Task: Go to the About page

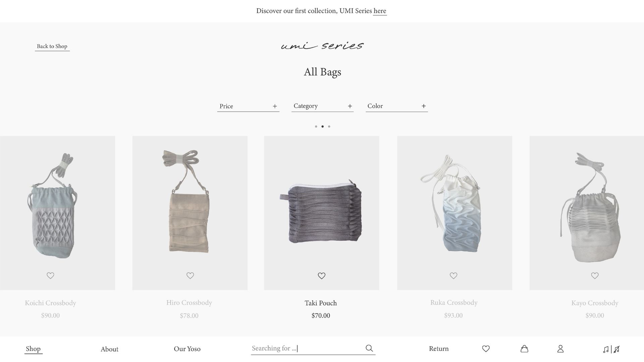Action: pyautogui.click(x=109, y=349)
